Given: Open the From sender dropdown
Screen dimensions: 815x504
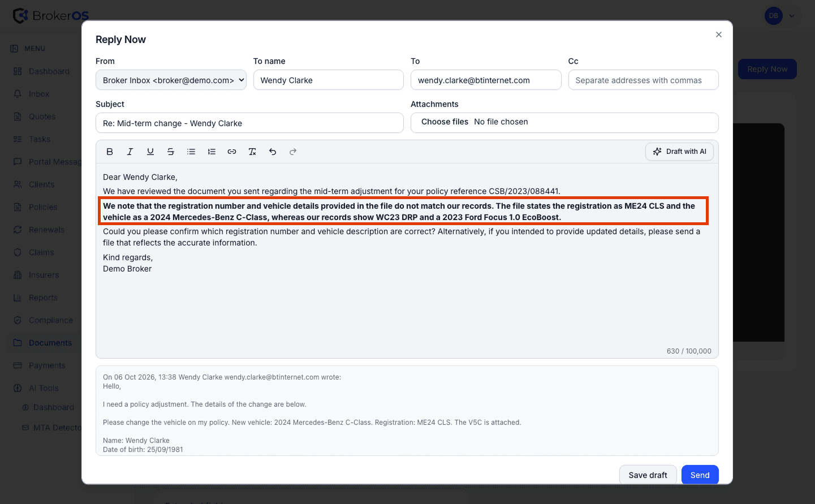Looking at the screenshot, I should point(171,80).
